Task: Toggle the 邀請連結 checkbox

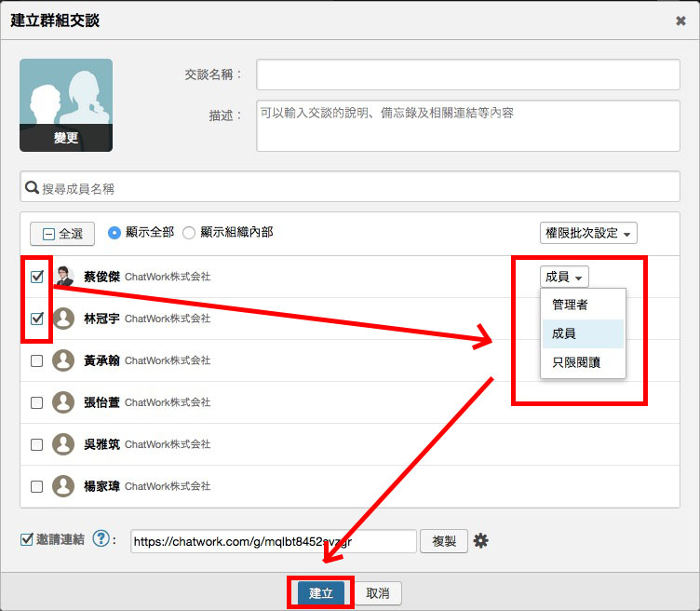Action: [27, 539]
